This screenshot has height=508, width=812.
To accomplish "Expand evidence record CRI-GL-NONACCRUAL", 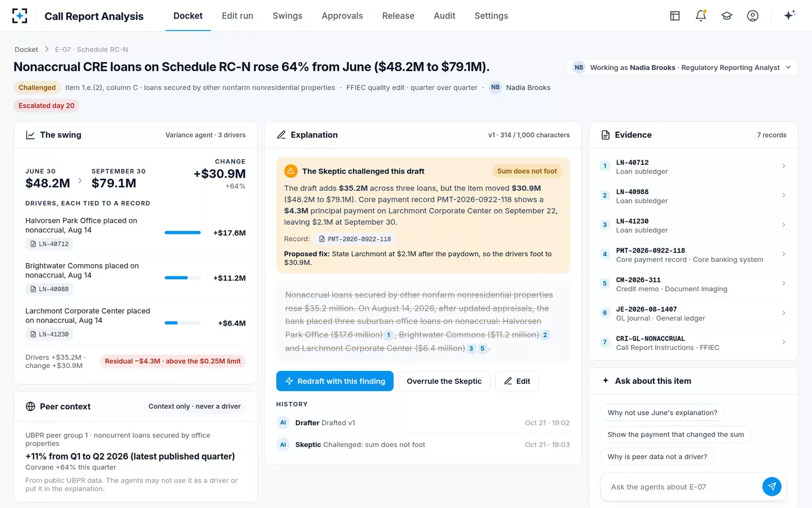I will pyautogui.click(x=693, y=343).
